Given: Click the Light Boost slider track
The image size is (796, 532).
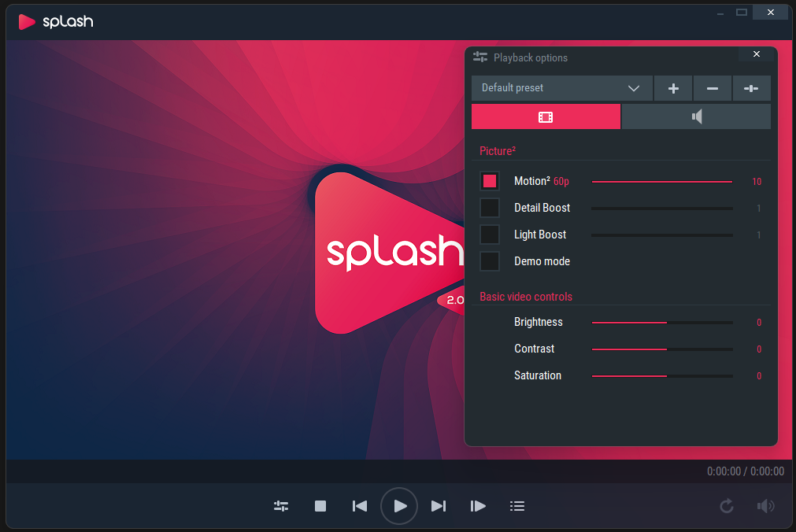Looking at the screenshot, I should pos(662,235).
